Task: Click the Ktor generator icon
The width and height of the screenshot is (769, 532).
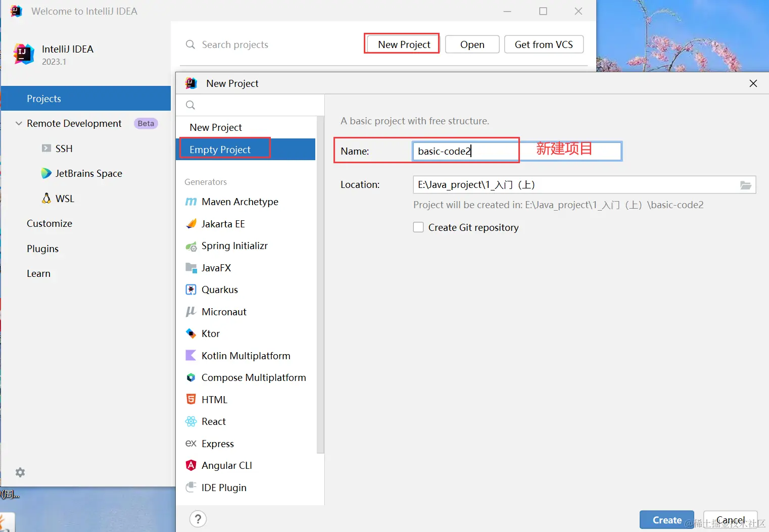Action: pyautogui.click(x=191, y=333)
